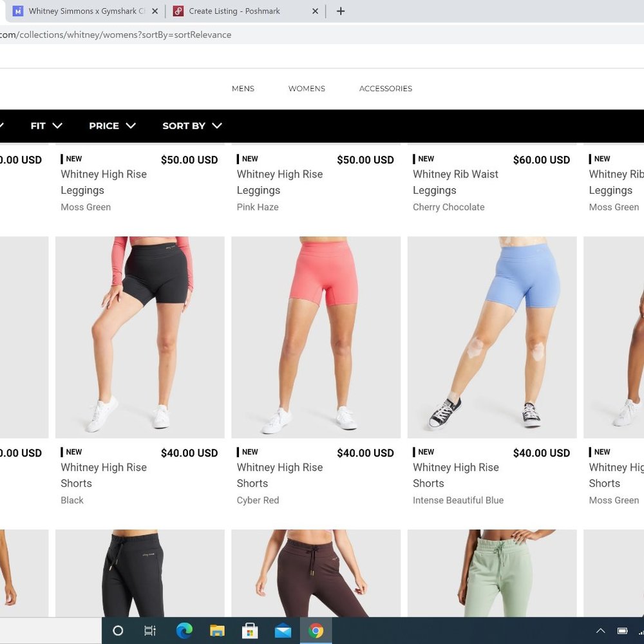Image resolution: width=644 pixels, height=644 pixels.
Task: Click Whitney High Rise Shorts Black link
Action: pos(104,475)
